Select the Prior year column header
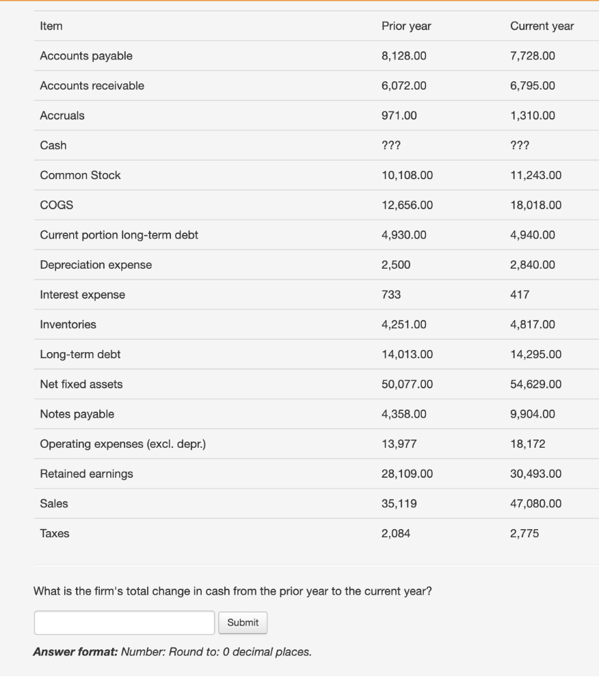Viewport: 599px width, 700px height. 406,26
